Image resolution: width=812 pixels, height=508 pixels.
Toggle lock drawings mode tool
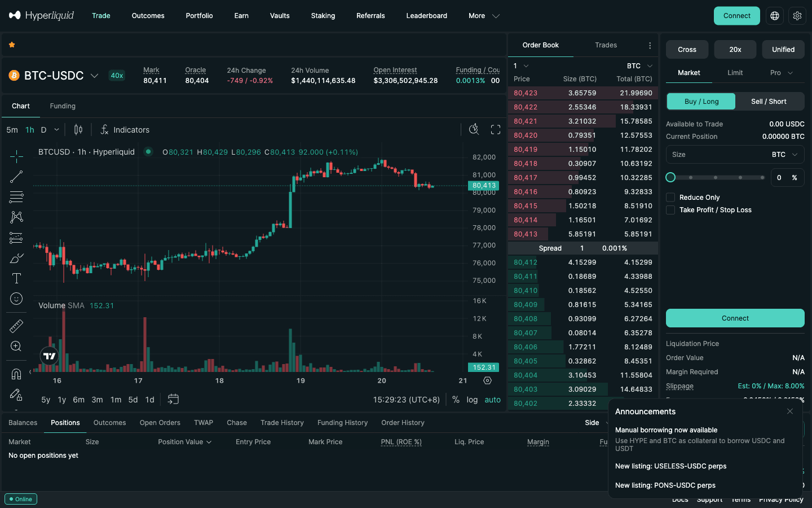tap(16, 394)
